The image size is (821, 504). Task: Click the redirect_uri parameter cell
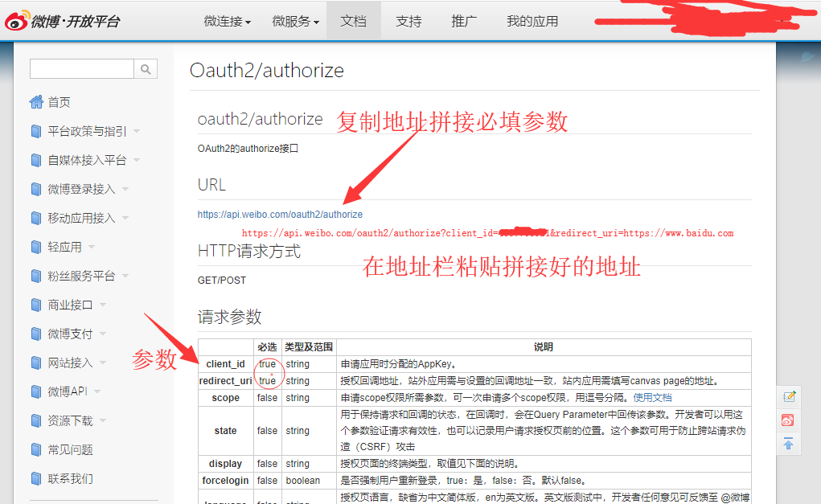click(x=226, y=380)
